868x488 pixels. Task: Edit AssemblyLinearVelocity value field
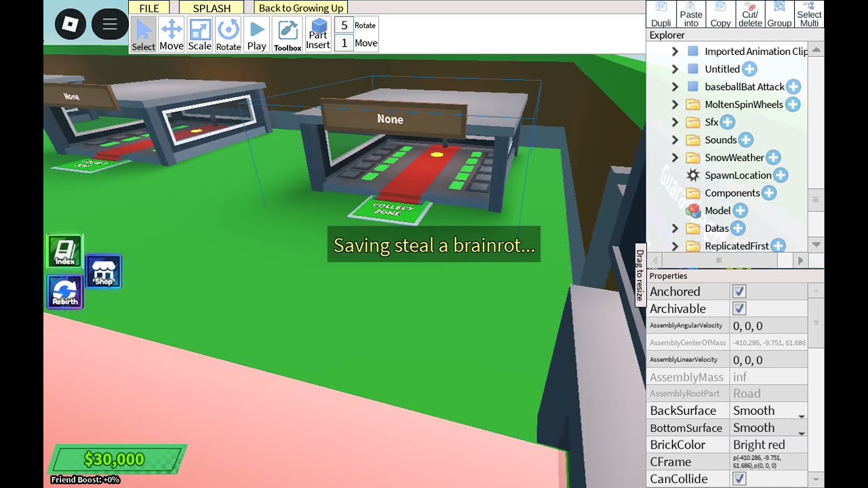(x=769, y=360)
